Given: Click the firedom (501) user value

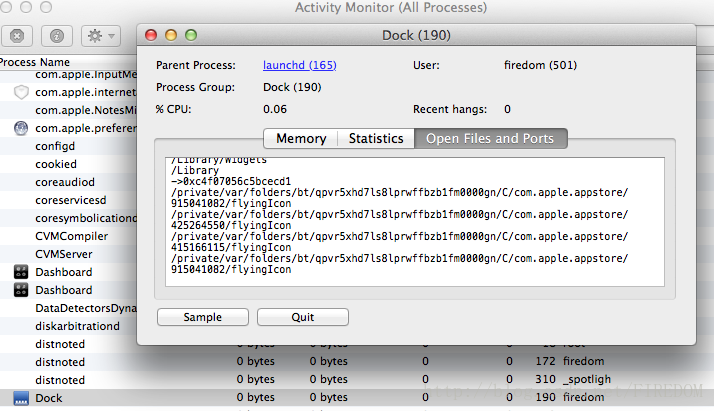Looking at the screenshot, I should pos(541,65).
